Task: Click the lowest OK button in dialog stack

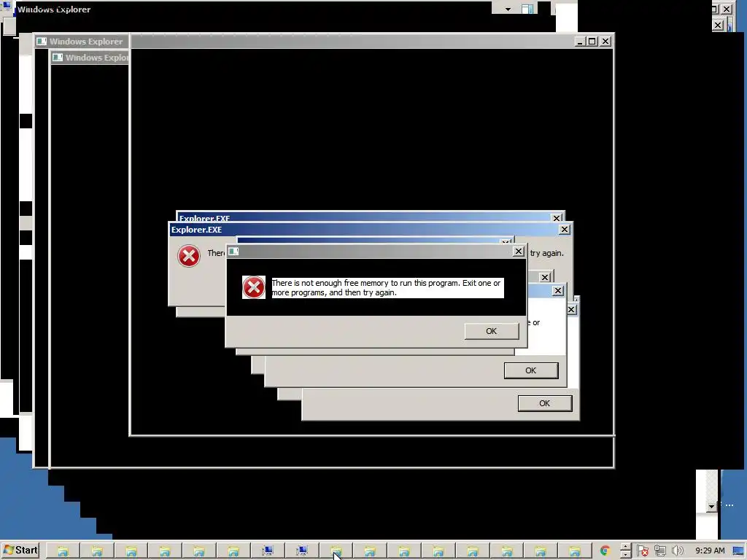Action: (x=544, y=403)
